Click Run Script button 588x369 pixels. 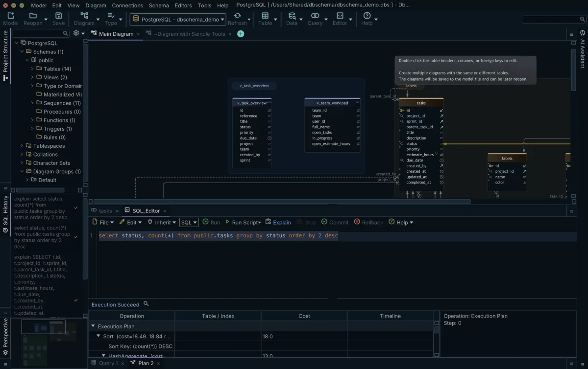243,222
